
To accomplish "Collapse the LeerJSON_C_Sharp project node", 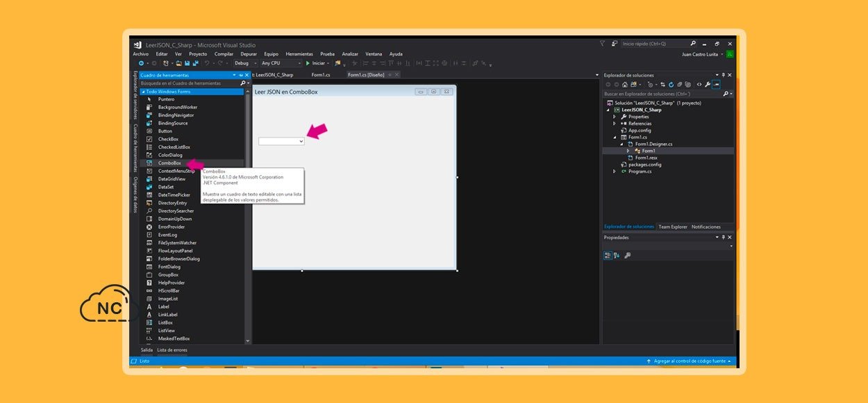I will pyautogui.click(x=608, y=110).
